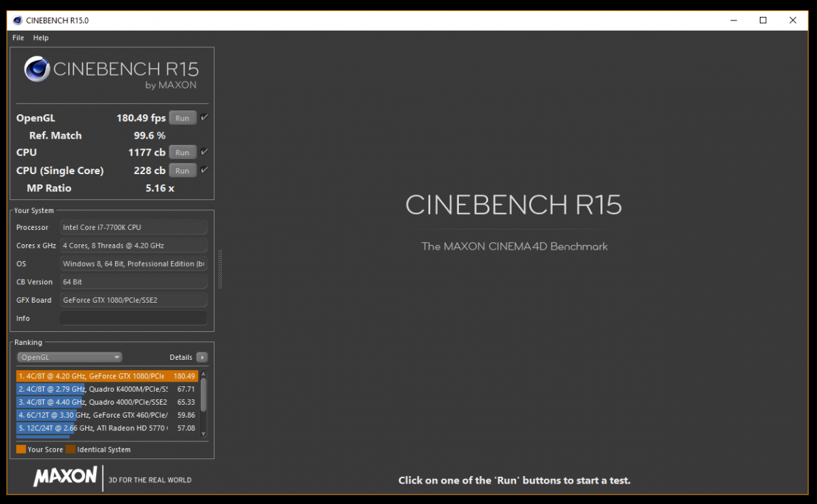Maximize the Cinebench window
Image resolution: width=817 pixels, height=504 pixels.
pyautogui.click(x=763, y=20)
